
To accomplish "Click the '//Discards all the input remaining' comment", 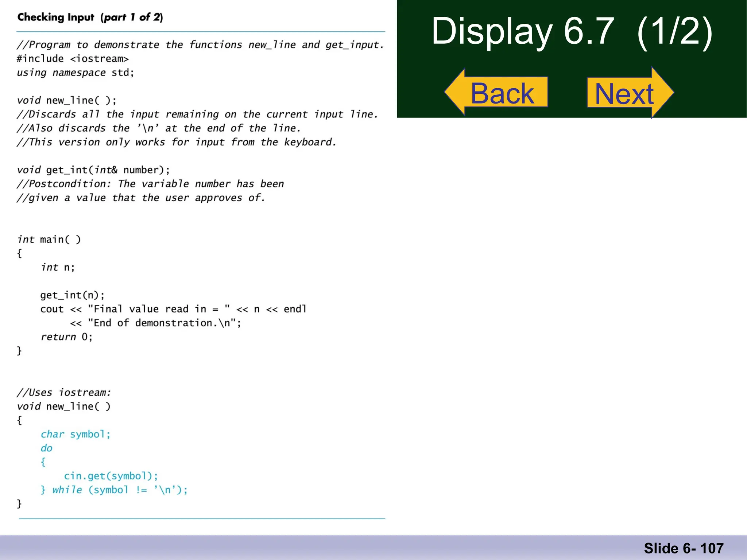I will (x=197, y=114).
